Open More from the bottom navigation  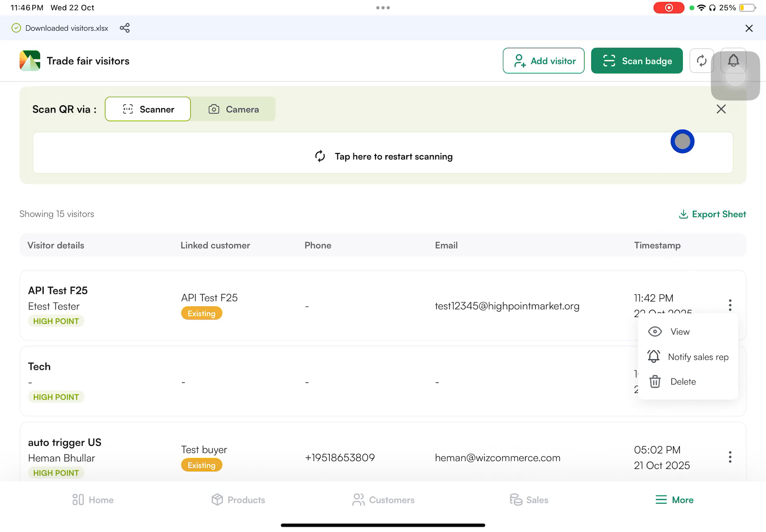point(674,500)
